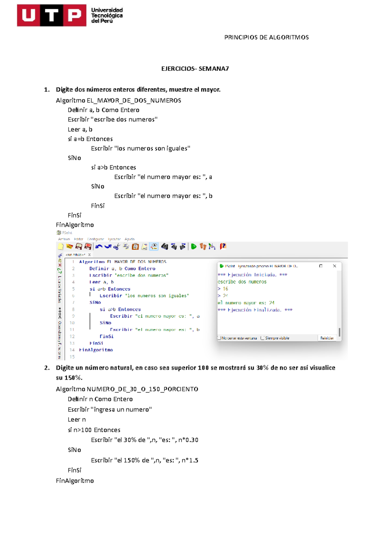Maximize the execution output window
This screenshot has height=555, width=392.
tap(321, 266)
